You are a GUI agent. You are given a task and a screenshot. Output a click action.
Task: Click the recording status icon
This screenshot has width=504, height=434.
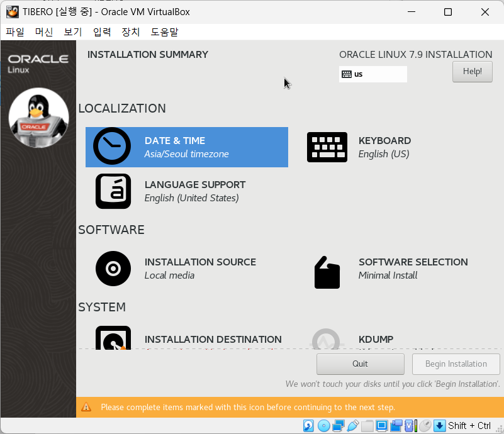point(396,426)
